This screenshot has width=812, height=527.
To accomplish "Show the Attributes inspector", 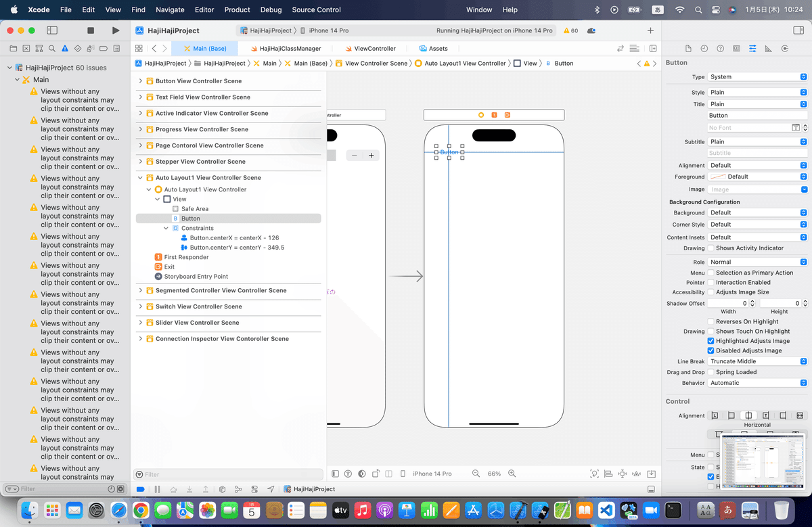I will pyautogui.click(x=752, y=49).
